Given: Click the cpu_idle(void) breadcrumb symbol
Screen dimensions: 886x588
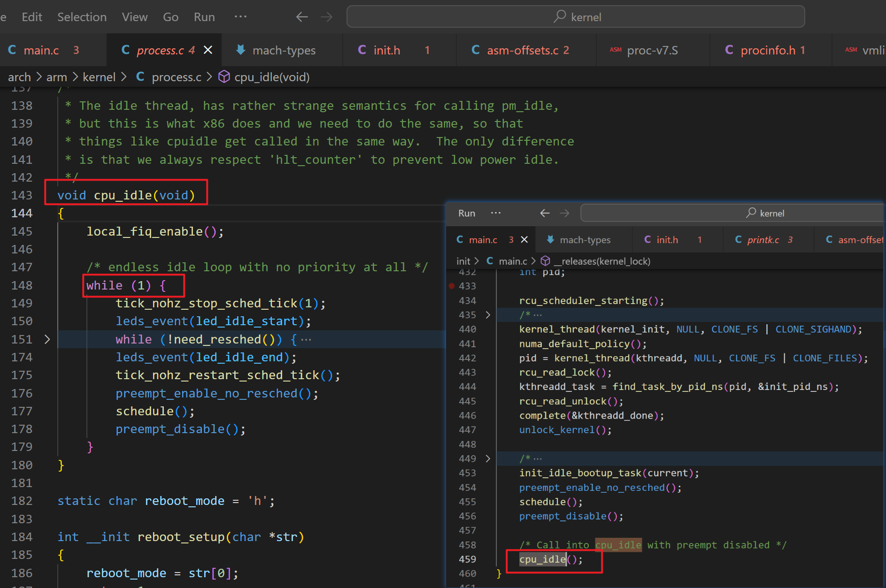Looking at the screenshot, I should 272,77.
